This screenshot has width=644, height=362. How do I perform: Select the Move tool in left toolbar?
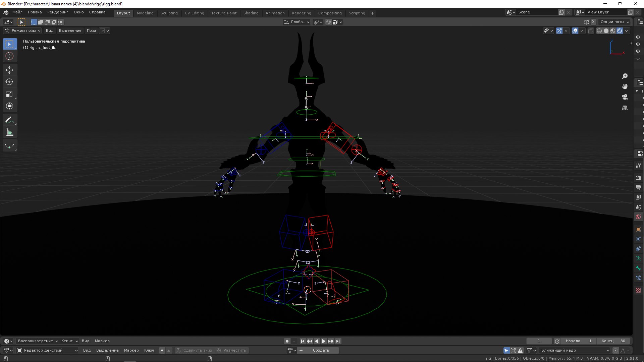9,70
